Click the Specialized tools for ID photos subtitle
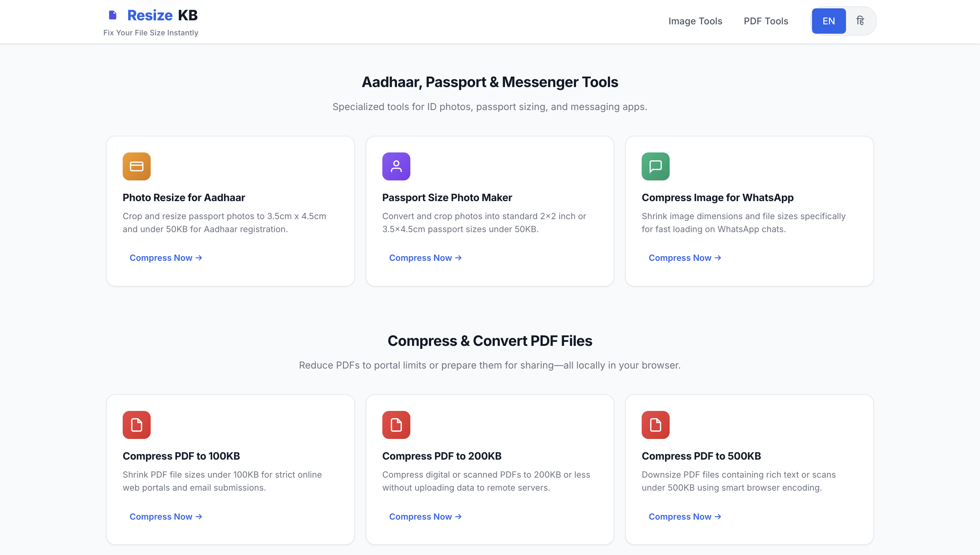Image resolution: width=980 pixels, height=555 pixels. 490,107
